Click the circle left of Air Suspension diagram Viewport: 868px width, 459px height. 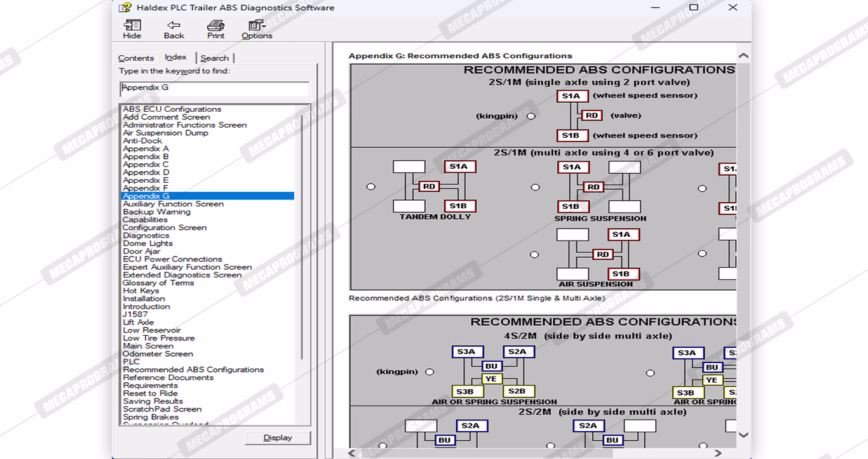click(x=534, y=255)
